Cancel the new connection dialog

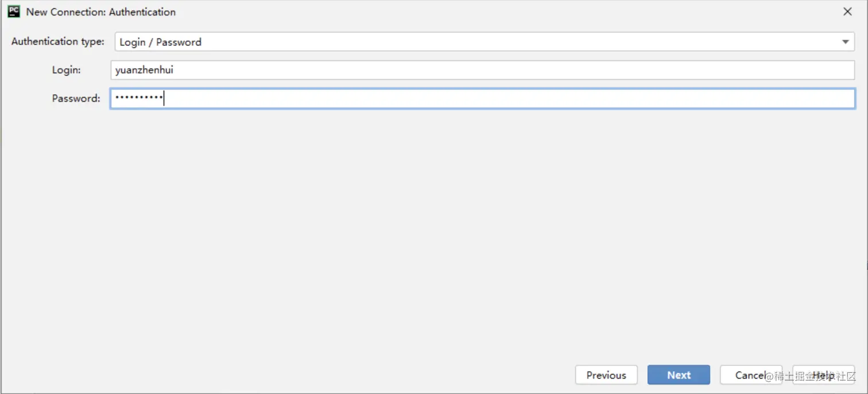point(751,375)
